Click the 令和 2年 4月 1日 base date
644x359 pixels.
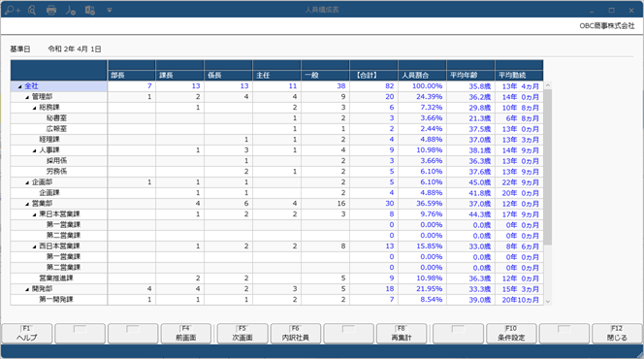tap(75, 49)
